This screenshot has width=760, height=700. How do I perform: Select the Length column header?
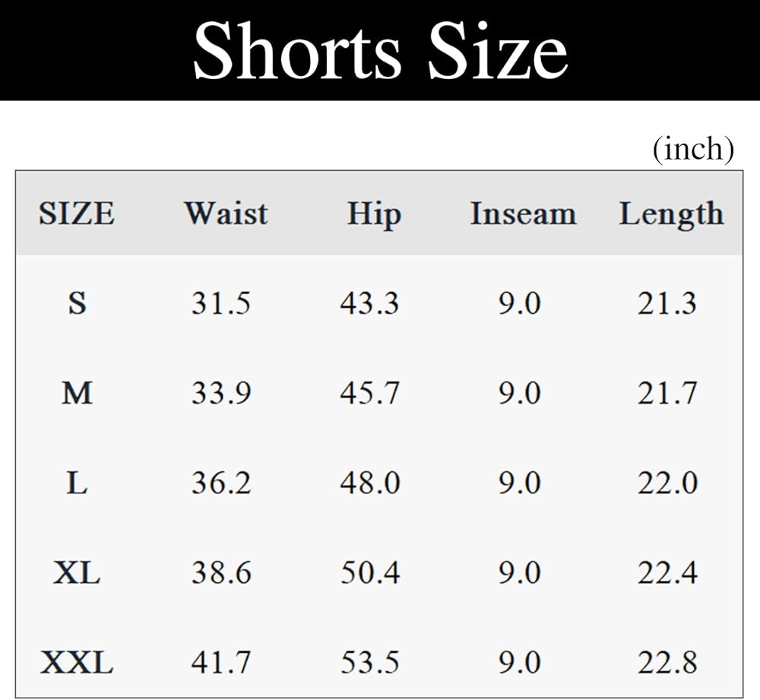point(671,214)
